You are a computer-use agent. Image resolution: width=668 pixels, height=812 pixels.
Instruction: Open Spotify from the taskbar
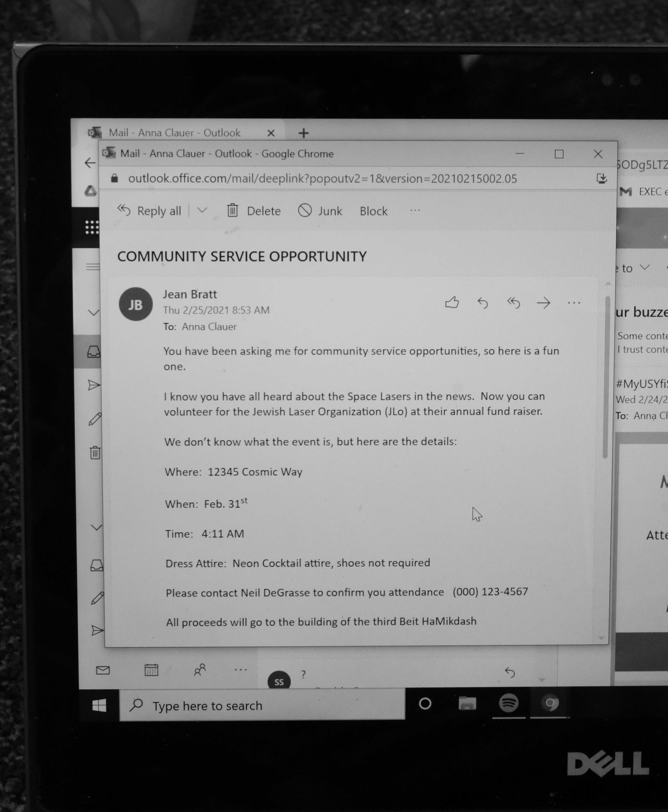[508, 703]
